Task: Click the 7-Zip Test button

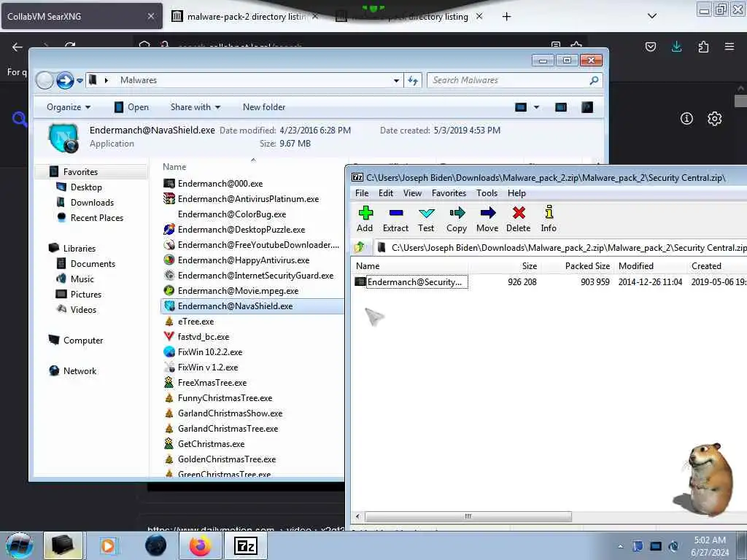Action: click(426, 219)
